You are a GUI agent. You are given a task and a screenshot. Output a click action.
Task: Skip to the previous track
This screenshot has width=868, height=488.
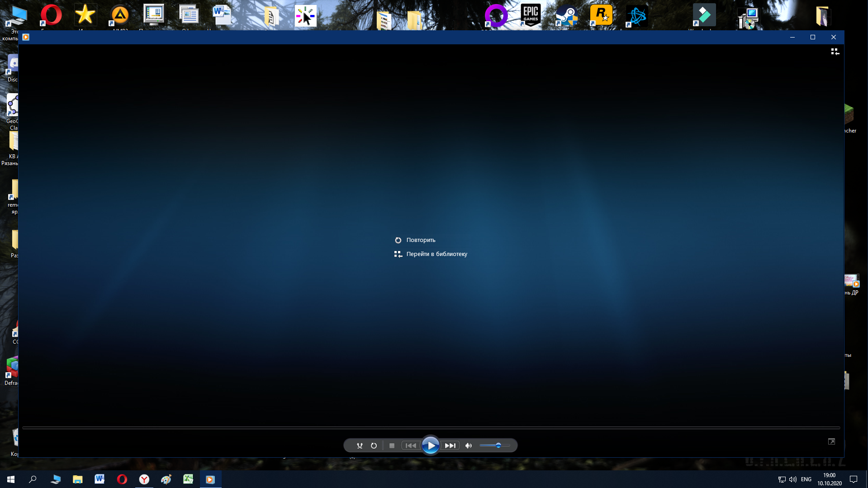(x=411, y=445)
